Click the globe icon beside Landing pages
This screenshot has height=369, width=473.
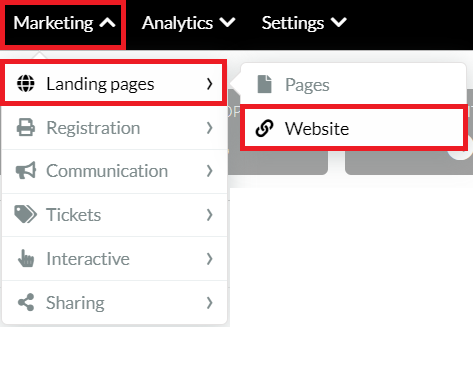26,83
